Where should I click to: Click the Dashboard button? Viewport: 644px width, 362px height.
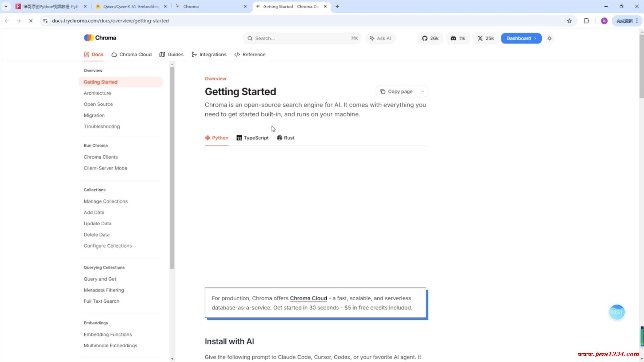[x=521, y=38]
